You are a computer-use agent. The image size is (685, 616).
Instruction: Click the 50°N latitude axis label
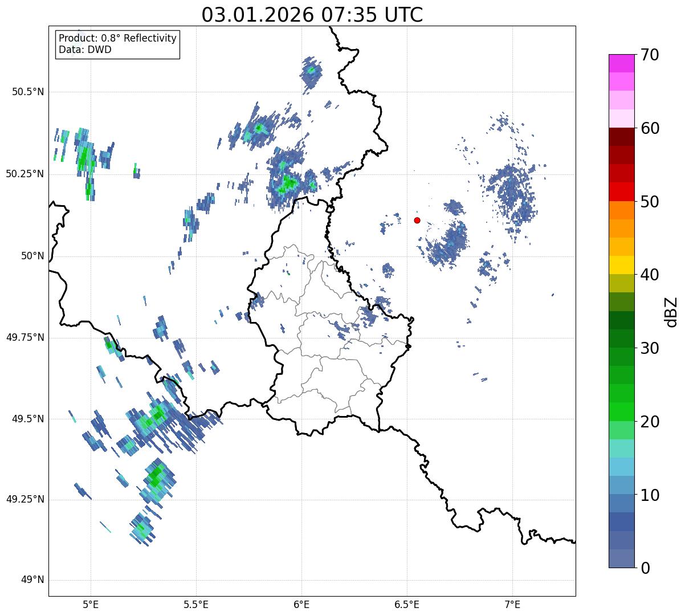click(x=32, y=256)
